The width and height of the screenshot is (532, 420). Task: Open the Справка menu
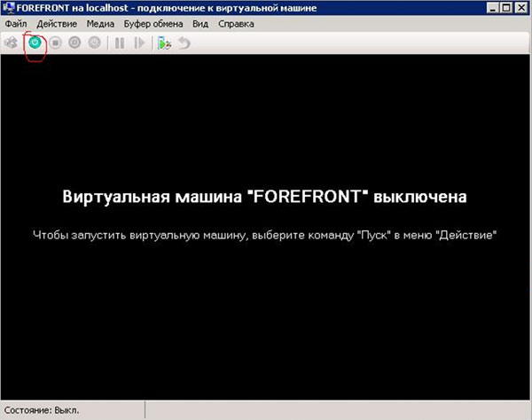(235, 24)
